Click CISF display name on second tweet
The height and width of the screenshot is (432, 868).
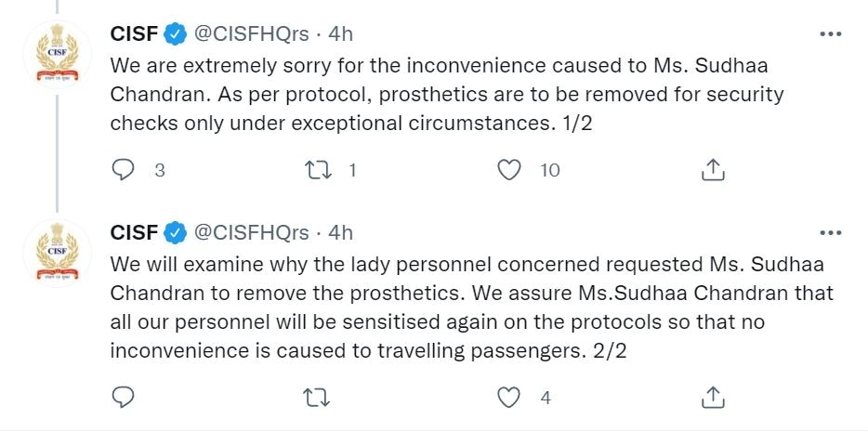(134, 231)
